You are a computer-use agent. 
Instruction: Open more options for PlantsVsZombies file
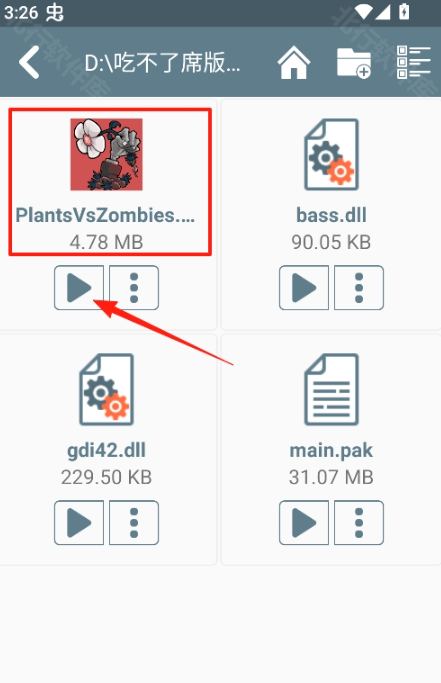134,287
